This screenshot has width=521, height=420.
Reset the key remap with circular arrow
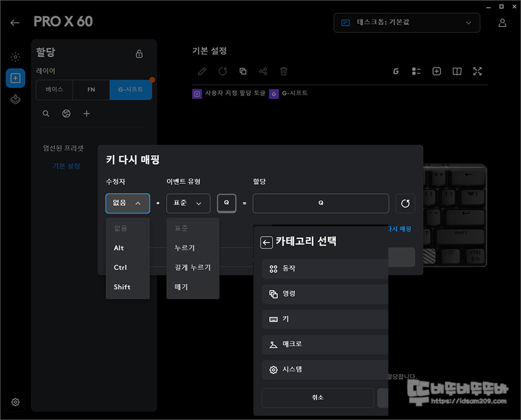[405, 203]
